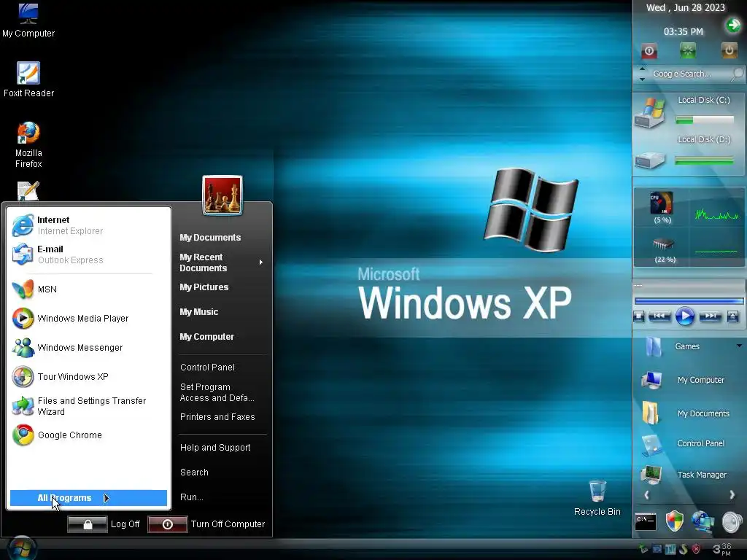
Task: Open Set Program Access and Defaults
Action: pyautogui.click(x=217, y=392)
